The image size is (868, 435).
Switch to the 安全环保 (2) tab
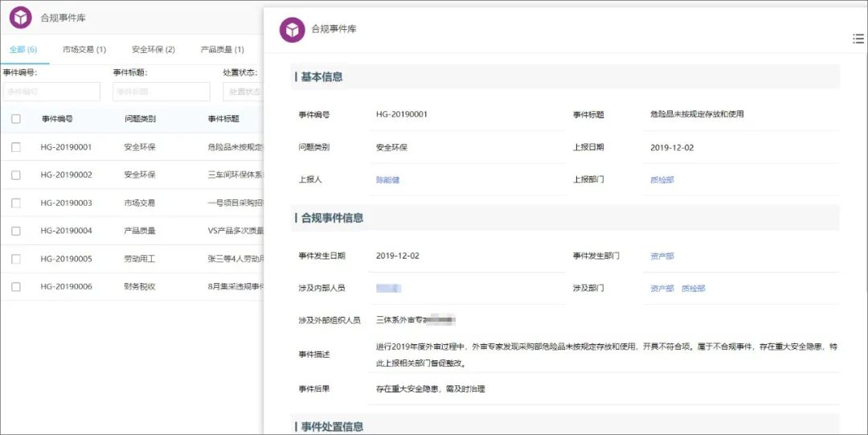(x=154, y=49)
